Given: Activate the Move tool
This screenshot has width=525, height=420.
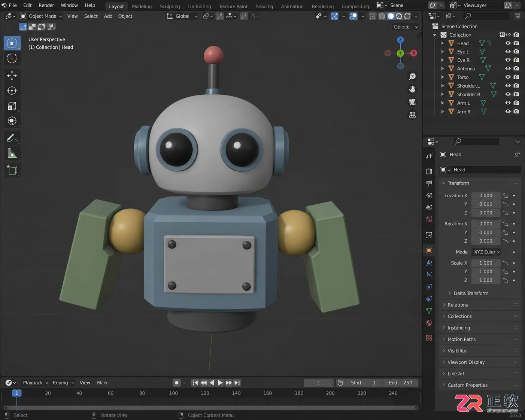Looking at the screenshot, I should 12,75.
